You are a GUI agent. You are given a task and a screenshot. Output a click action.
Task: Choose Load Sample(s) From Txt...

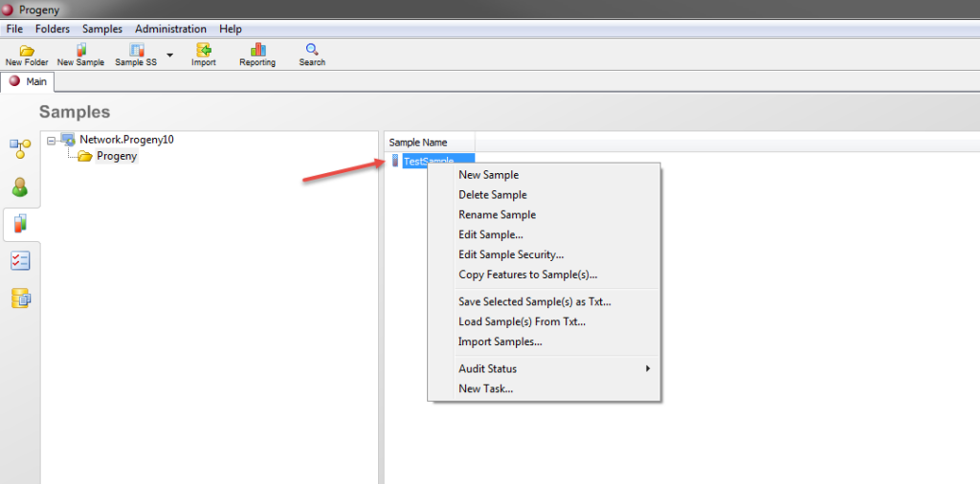[x=544, y=321]
